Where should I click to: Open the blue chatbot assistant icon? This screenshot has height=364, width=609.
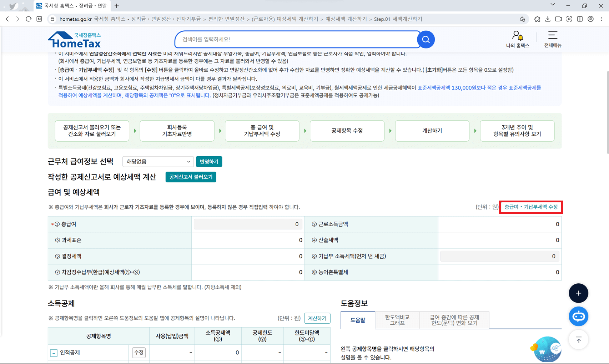pos(578,316)
